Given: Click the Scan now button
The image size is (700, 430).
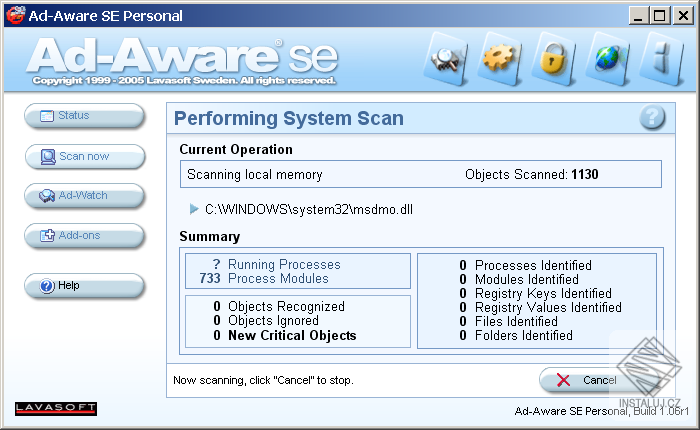Looking at the screenshot, I should [84, 157].
